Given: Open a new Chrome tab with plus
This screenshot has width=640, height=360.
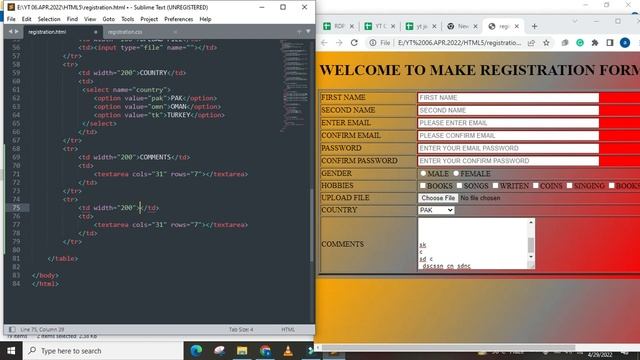Looking at the screenshot, I should 534,26.
